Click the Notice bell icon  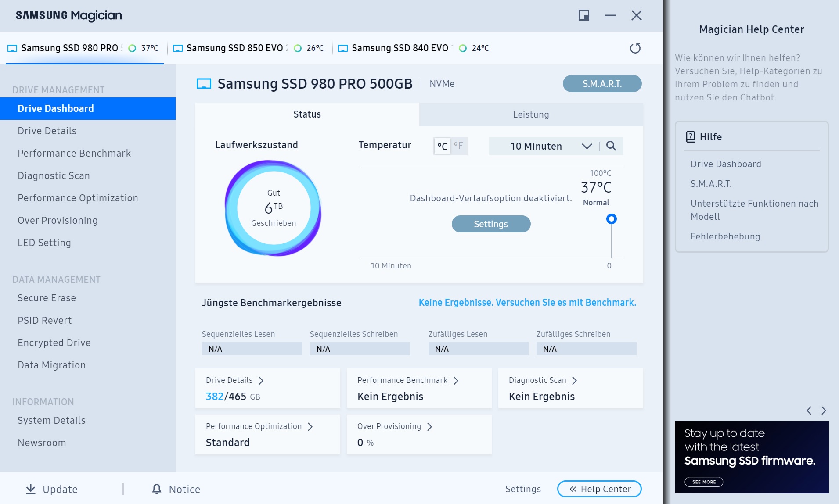coord(157,489)
